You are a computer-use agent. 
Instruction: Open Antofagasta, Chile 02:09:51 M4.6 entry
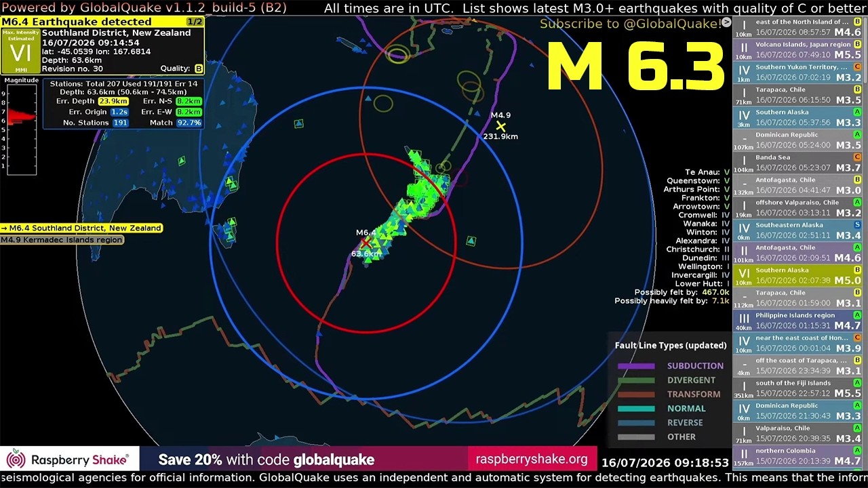(x=798, y=253)
